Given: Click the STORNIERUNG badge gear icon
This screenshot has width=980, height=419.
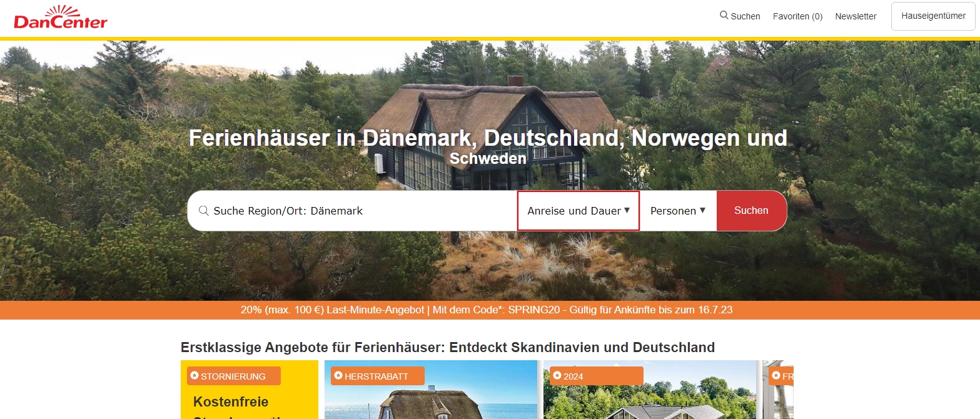Looking at the screenshot, I should point(194,376).
